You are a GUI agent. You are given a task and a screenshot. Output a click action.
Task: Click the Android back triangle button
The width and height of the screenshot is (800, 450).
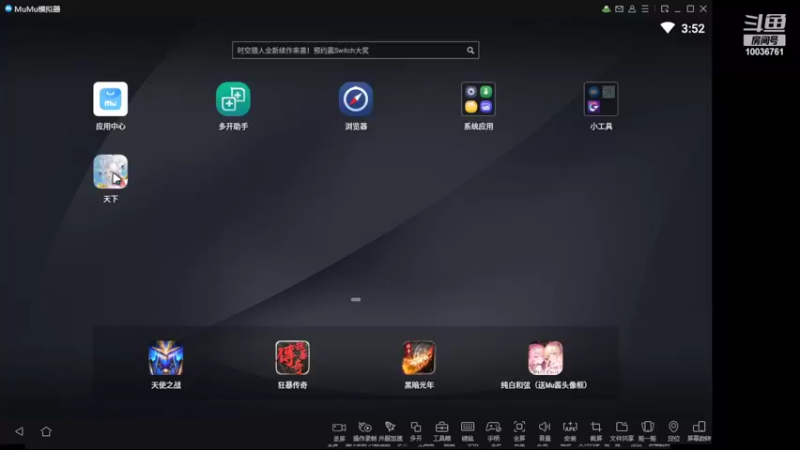click(x=19, y=431)
